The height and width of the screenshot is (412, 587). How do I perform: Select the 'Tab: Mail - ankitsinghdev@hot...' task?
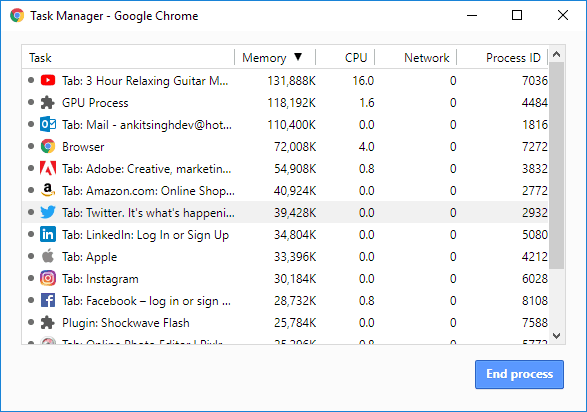[147, 125]
